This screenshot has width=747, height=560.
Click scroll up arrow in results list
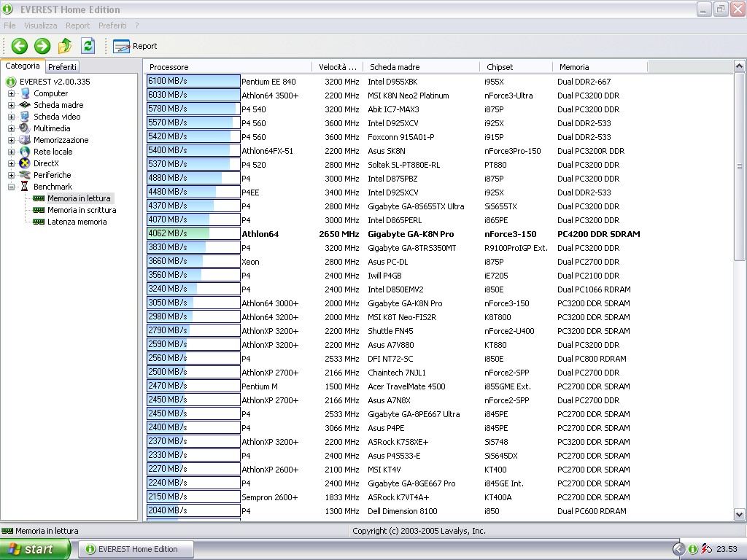point(740,66)
